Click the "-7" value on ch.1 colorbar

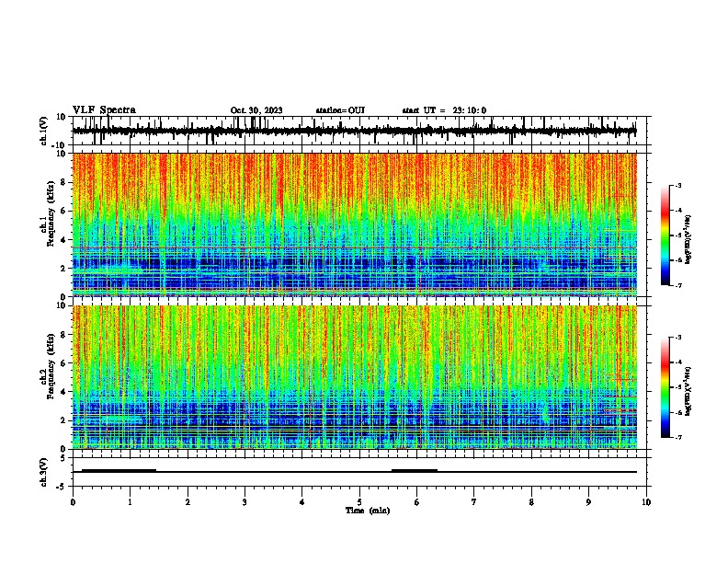click(677, 286)
